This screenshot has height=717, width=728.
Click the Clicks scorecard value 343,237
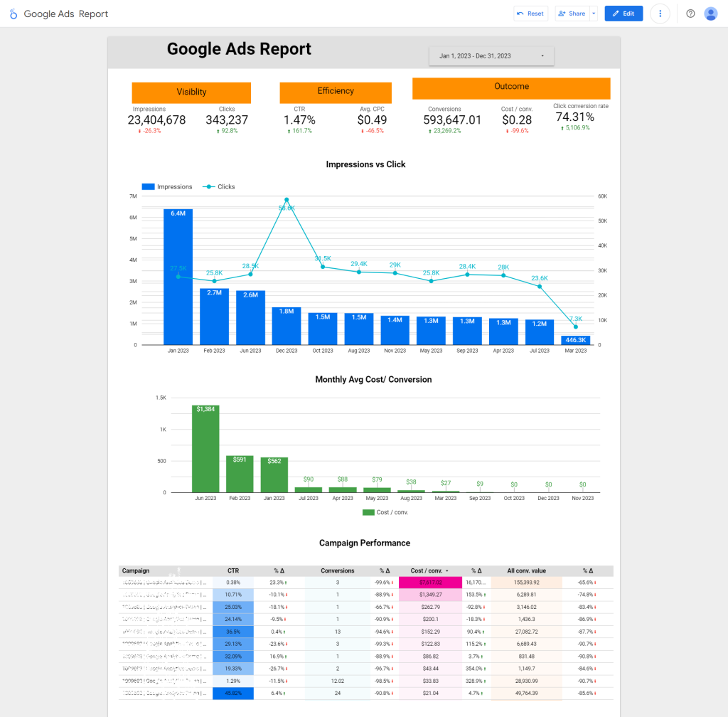tap(227, 120)
